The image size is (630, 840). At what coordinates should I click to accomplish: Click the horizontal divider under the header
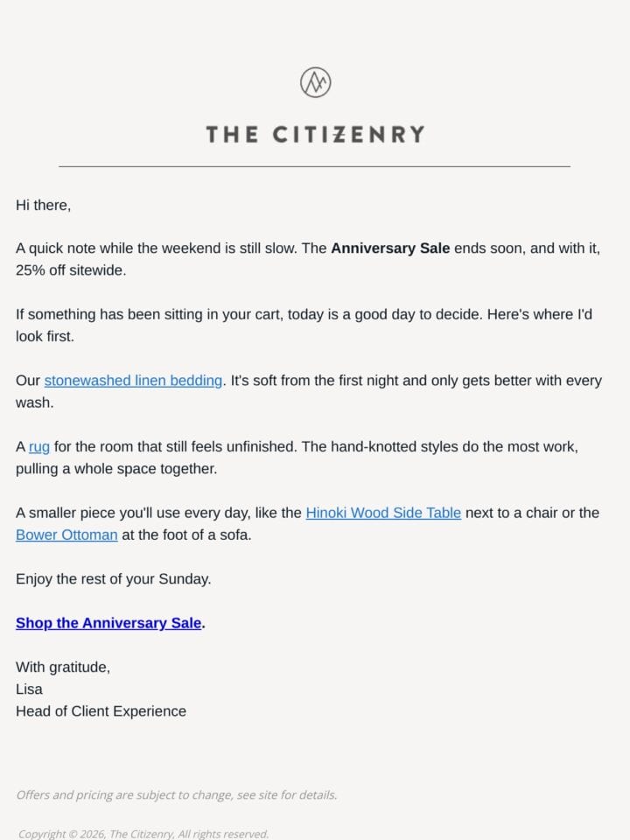[314, 166]
